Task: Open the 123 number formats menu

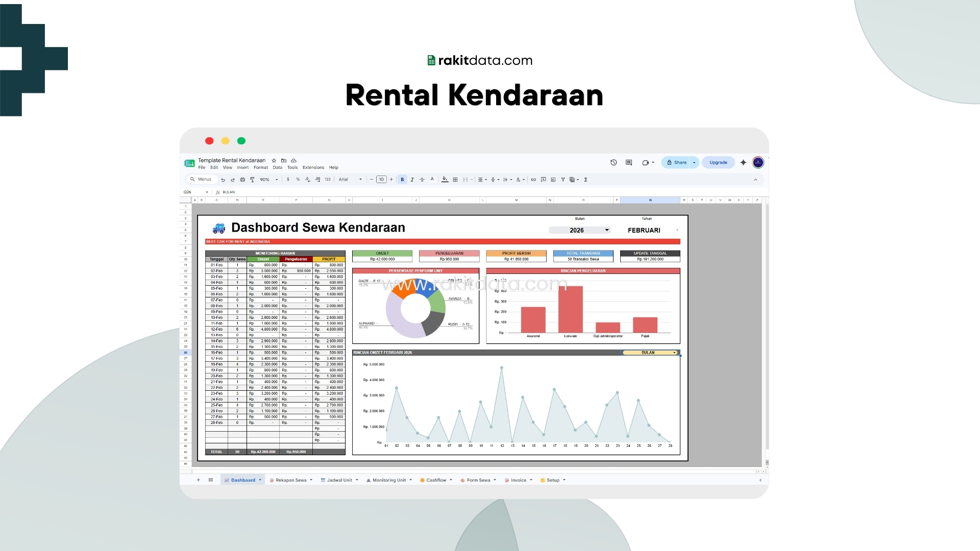Action: [328, 180]
